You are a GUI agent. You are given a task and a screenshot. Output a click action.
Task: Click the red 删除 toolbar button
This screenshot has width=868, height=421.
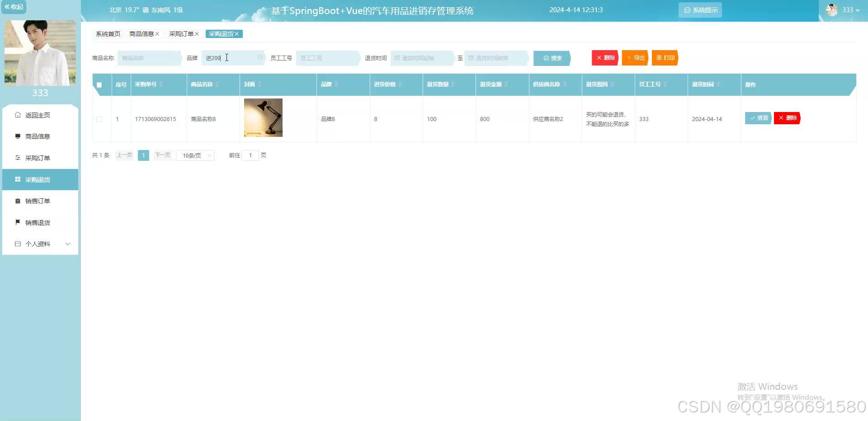point(605,58)
